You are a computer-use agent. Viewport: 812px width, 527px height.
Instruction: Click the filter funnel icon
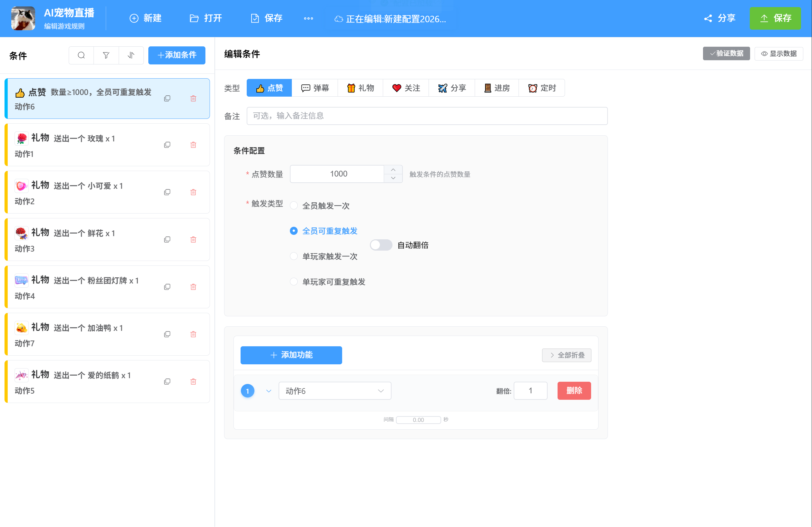click(x=106, y=55)
